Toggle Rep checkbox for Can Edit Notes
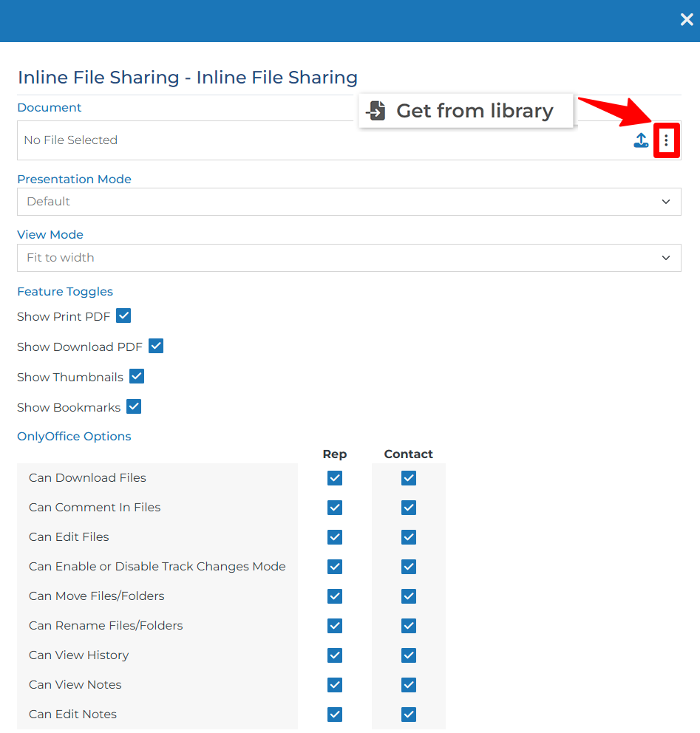700x733 pixels. click(x=335, y=715)
